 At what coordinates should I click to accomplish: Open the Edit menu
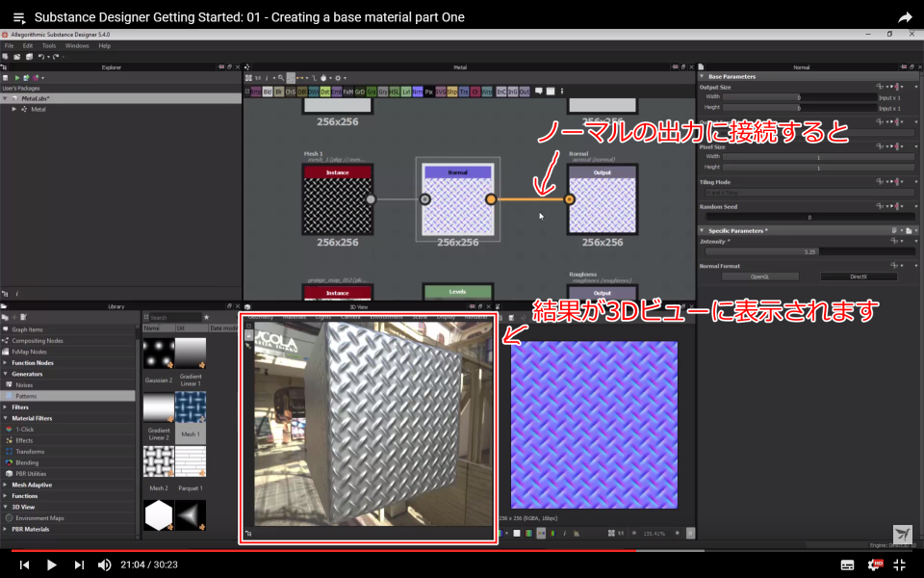pyautogui.click(x=28, y=45)
